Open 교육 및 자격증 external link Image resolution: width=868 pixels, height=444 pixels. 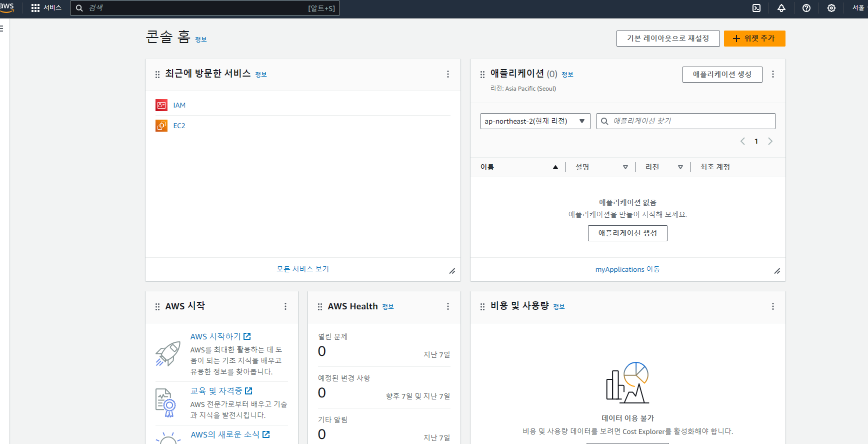click(x=221, y=391)
